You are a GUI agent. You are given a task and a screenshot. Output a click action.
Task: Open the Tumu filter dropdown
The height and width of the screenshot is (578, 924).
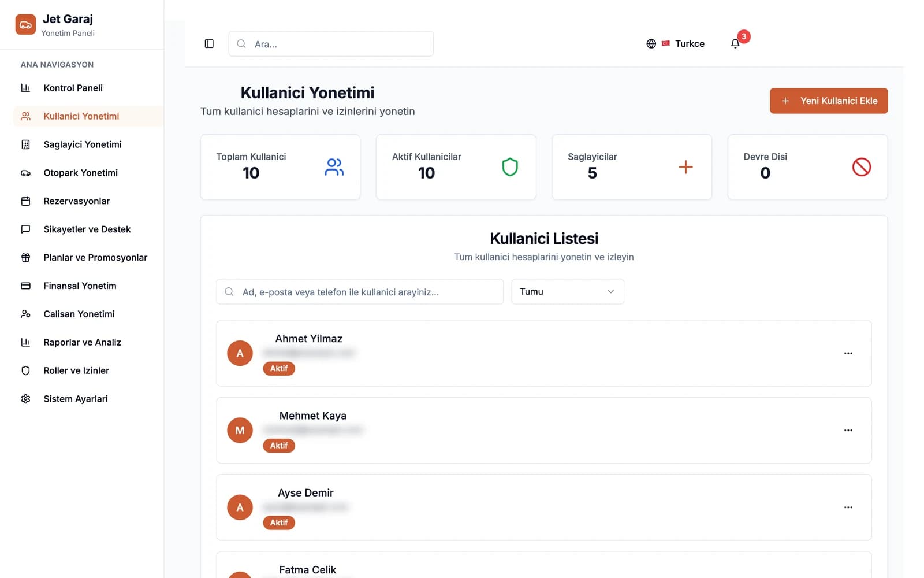pos(567,292)
